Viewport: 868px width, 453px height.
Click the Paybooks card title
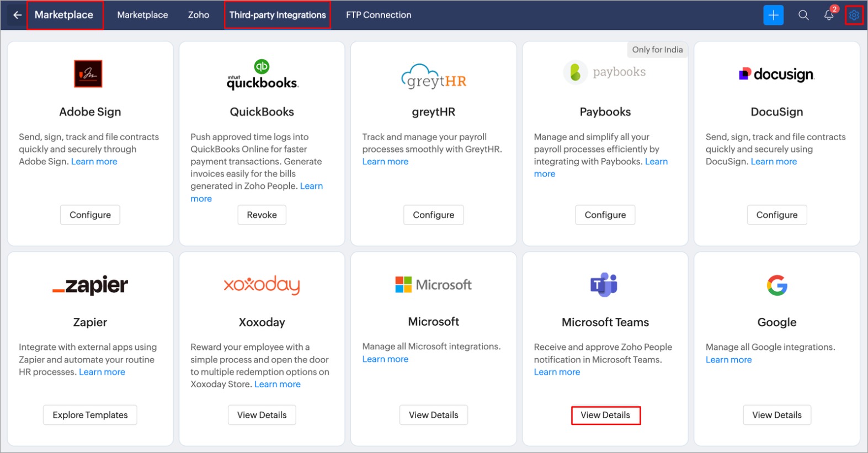tap(605, 112)
